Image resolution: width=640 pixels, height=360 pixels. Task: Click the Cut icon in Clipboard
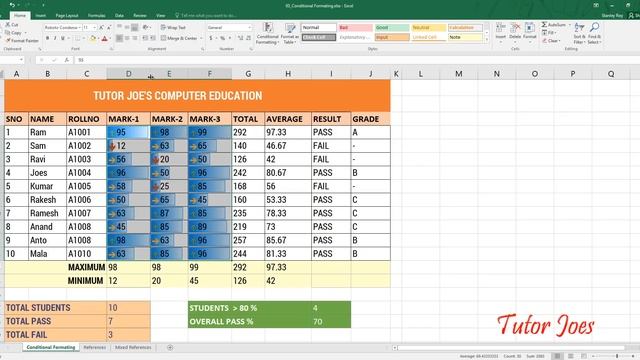pyautogui.click(x=8, y=24)
